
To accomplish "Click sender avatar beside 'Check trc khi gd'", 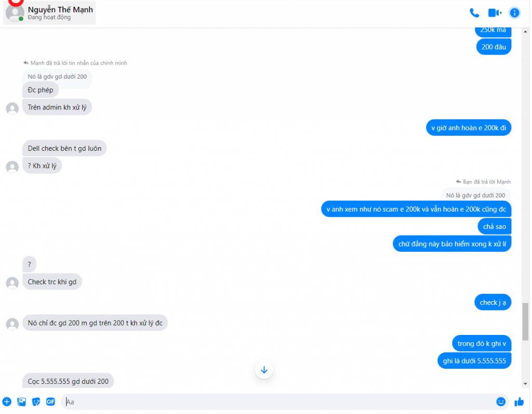I will pyautogui.click(x=12, y=282).
